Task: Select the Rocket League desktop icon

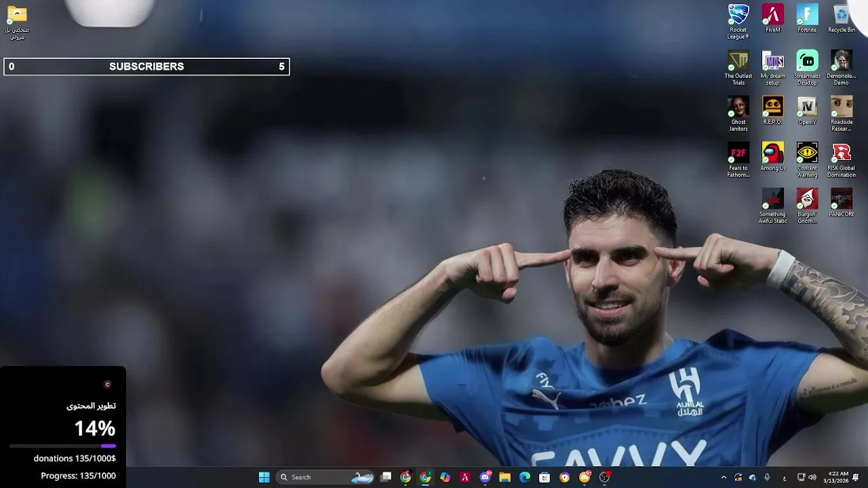Action: tap(738, 21)
